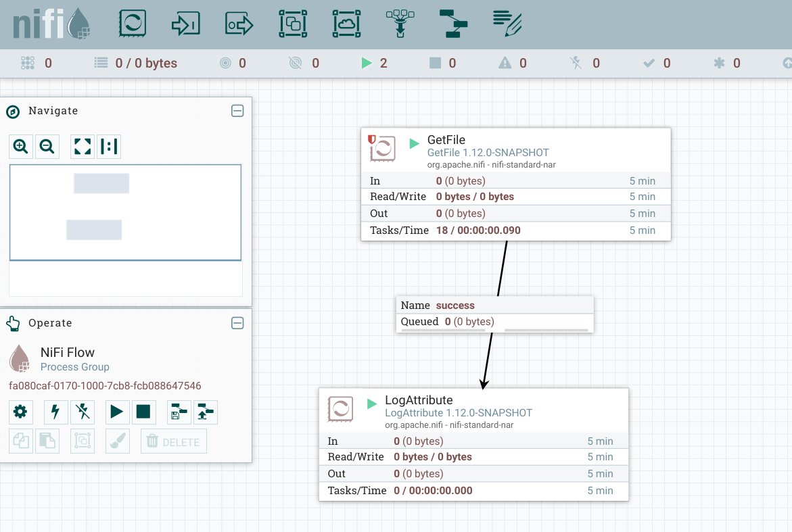Image resolution: width=792 pixels, height=532 pixels.
Task: Click LogAttribute 1.12.0-SNAPSHOT version text
Action: (459, 413)
